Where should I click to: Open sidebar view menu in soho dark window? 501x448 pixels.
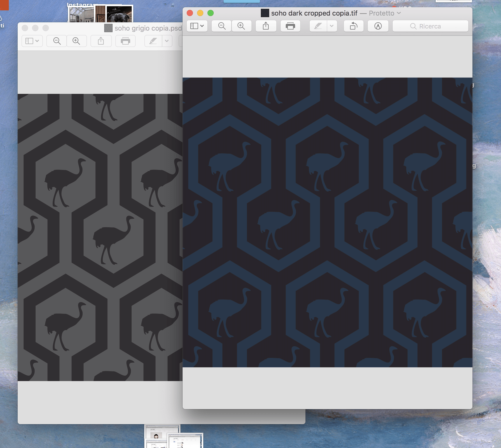[x=197, y=26]
